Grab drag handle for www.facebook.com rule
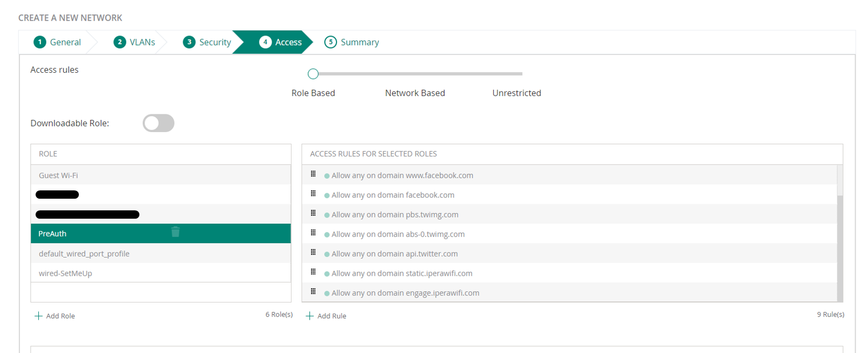This screenshot has height=353, width=868. pos(313,174)
